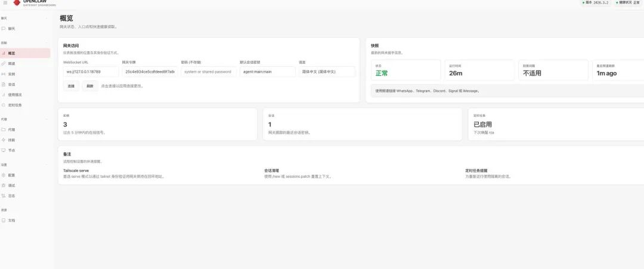Collapse the 代理 sidebar section header
This screenshot has width=644, height=269.
pos(4,119)
